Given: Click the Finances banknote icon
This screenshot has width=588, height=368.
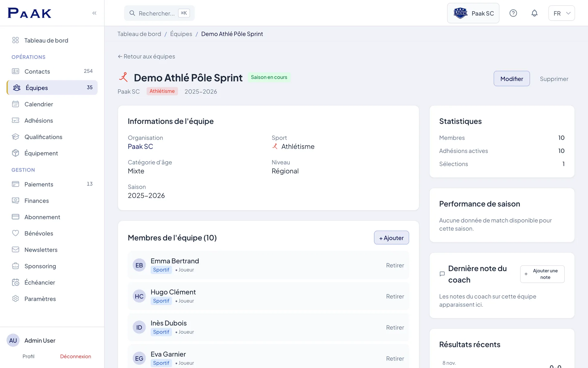Looking at the screenshot, I should click(x=15, y=200).
